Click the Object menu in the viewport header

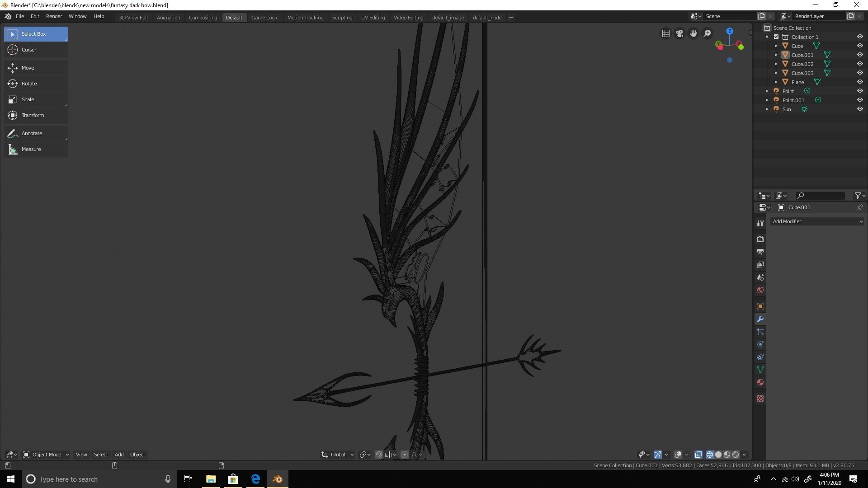(137, 455)
